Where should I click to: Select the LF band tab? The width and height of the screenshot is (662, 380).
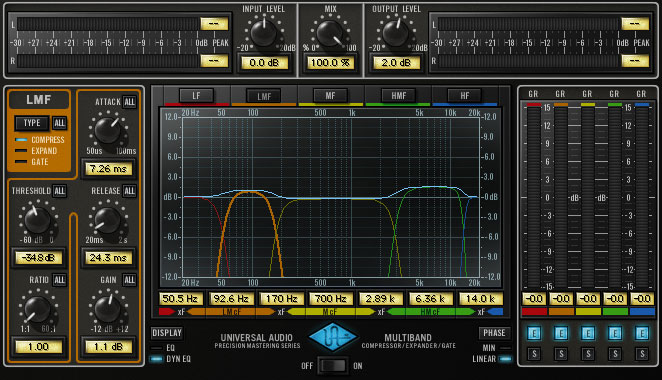[196, 96]
